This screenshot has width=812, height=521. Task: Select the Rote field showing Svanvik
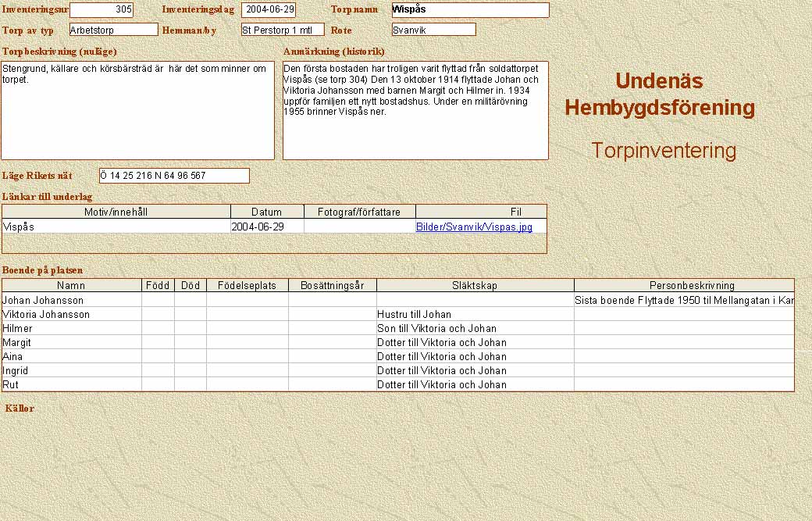(x=433, y=30)
